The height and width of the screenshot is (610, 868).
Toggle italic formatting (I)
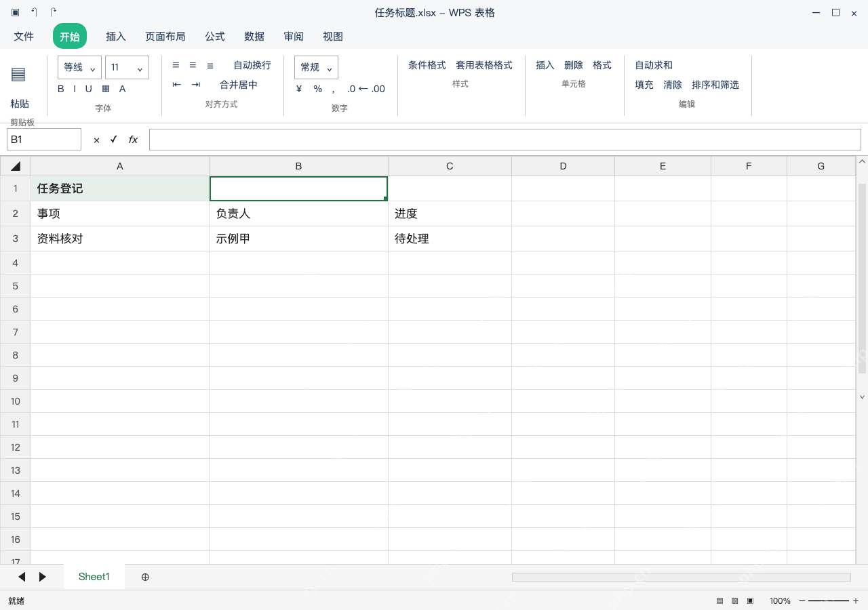(x=75, y=89)
